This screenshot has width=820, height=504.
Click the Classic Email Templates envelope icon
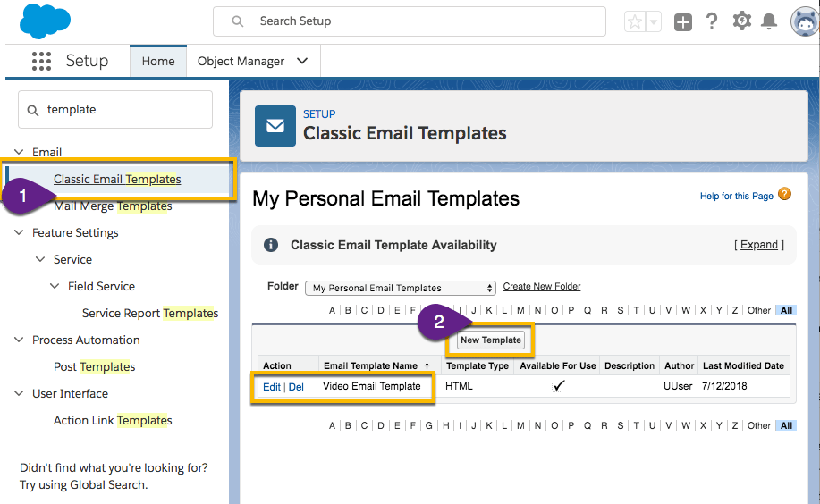pyautogui.click(x=275, y=126)
